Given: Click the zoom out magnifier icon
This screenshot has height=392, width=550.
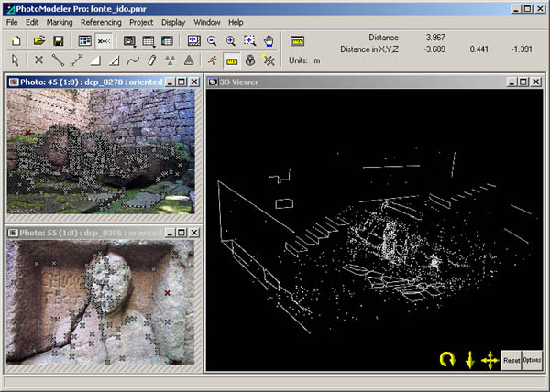Looking at the screenshot, I should (212, 41).
